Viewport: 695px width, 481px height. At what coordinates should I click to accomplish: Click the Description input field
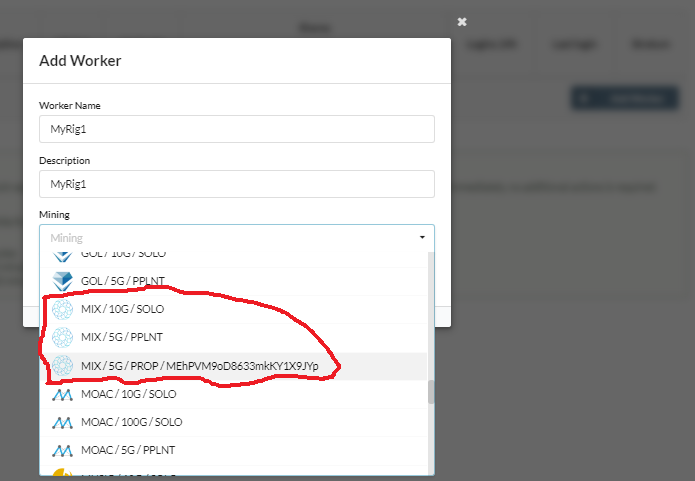point(237,184)
